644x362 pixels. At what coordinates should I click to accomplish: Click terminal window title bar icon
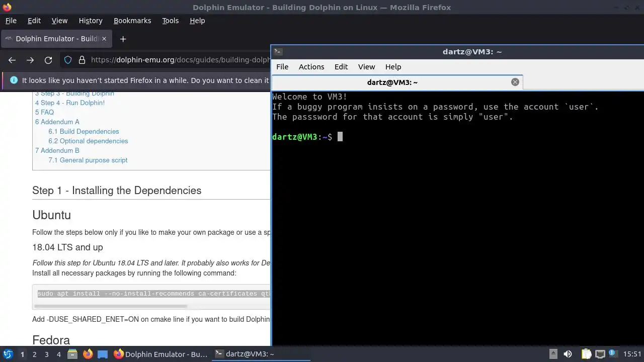click(x=277, y=51)
